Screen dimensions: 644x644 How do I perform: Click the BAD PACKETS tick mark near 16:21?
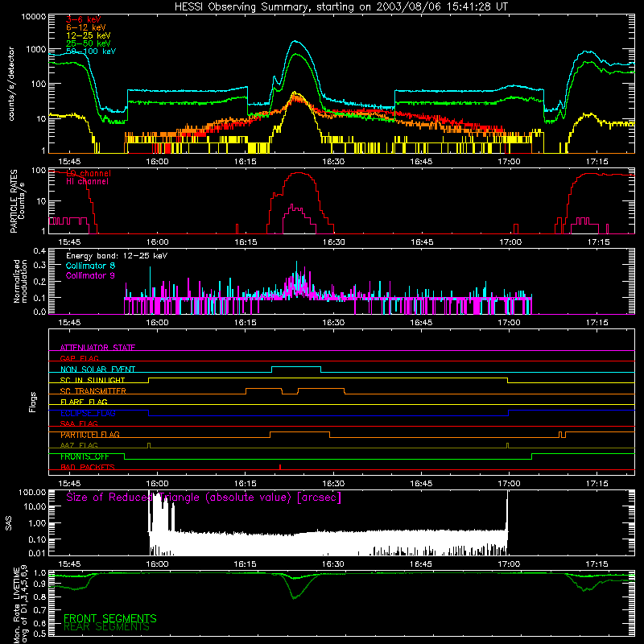point(280,467)
